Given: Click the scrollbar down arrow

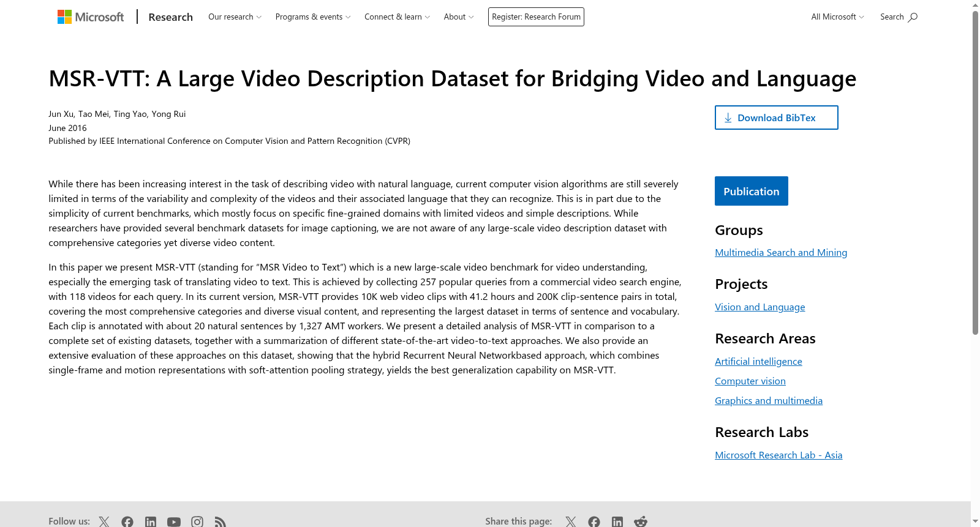Looking at the screenshot, I should pos(975,521).
